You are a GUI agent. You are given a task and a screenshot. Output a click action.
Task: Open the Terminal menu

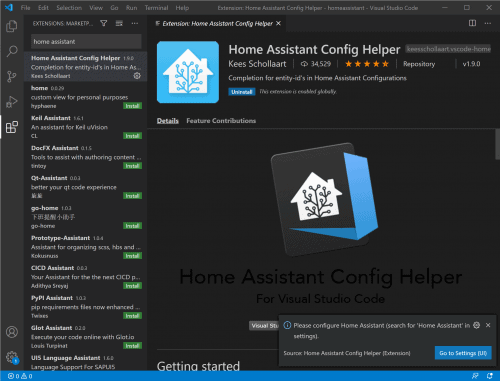click(x=156, y=8)
